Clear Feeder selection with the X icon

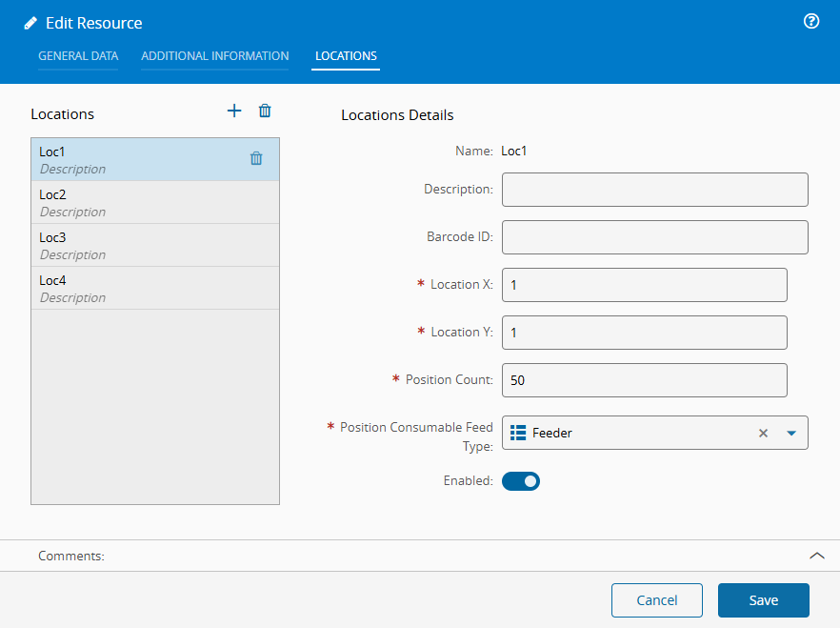tap(763, 433)
